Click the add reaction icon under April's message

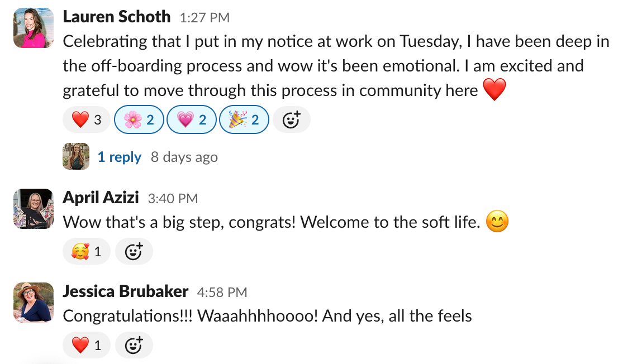(134, 252)
